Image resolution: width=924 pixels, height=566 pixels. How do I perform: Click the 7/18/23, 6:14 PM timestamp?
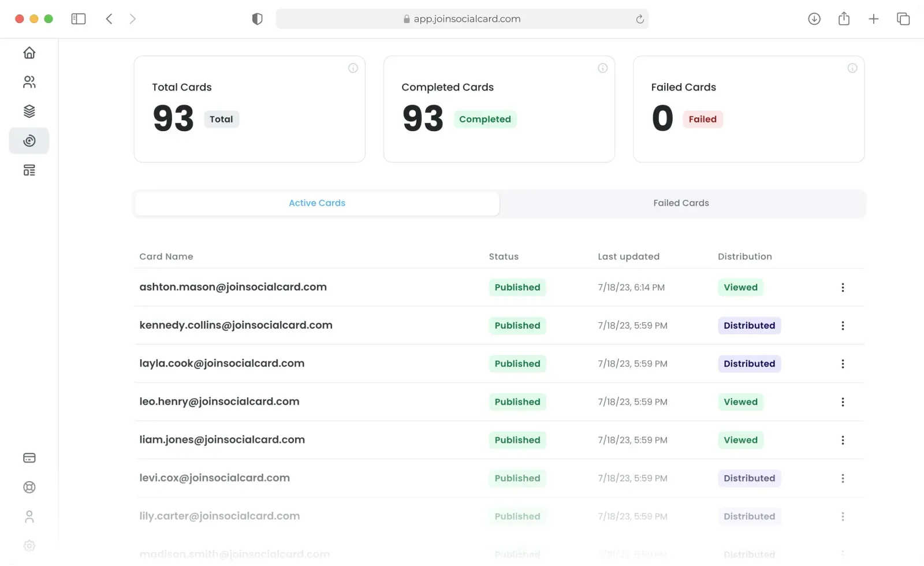click(631, 288)
